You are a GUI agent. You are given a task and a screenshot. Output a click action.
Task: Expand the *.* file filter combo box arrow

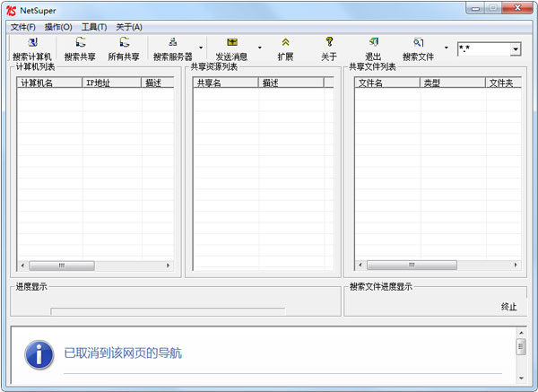click(x=516, y=49)
